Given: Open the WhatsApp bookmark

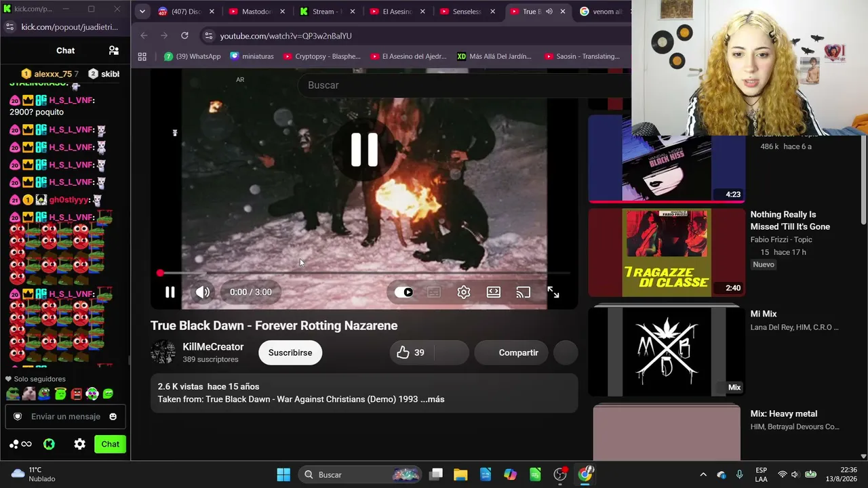Looking at the screenshot, I should 193,56.
